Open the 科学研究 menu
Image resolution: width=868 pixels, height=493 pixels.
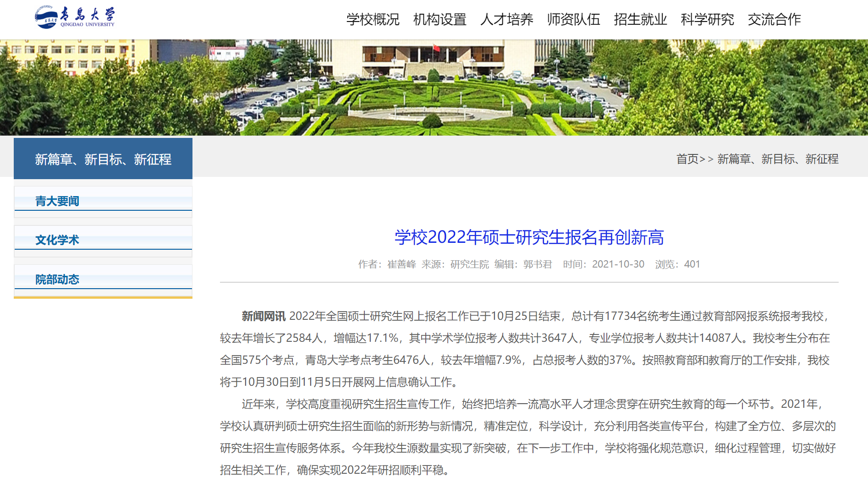point(707,19)
